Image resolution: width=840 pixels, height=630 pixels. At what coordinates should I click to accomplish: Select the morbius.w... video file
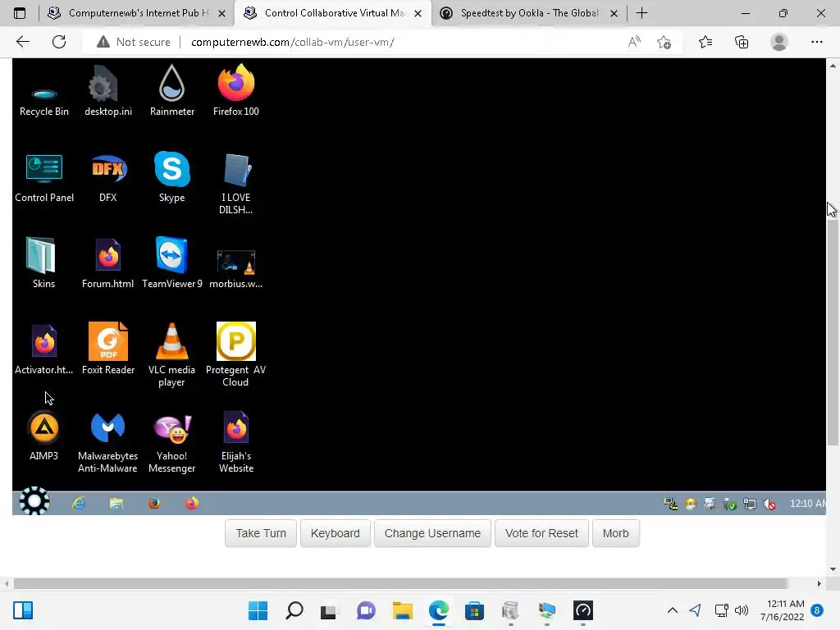click(235, 269)
